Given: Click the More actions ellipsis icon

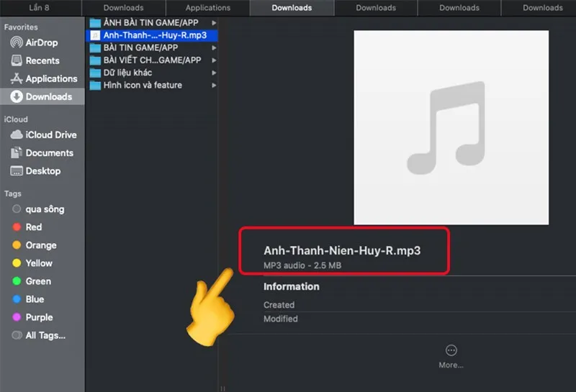Looking at the screenshot, I should click(x=451, y=350).
